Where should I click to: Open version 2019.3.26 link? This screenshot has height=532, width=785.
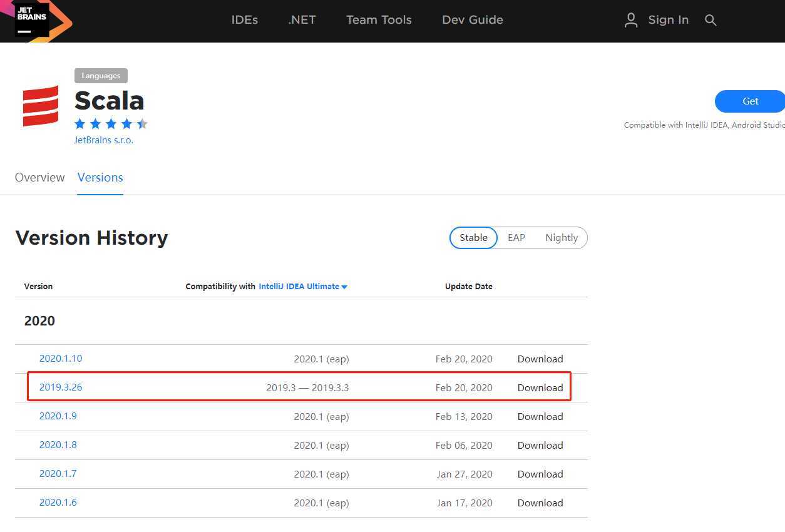[x=61, y=387]
